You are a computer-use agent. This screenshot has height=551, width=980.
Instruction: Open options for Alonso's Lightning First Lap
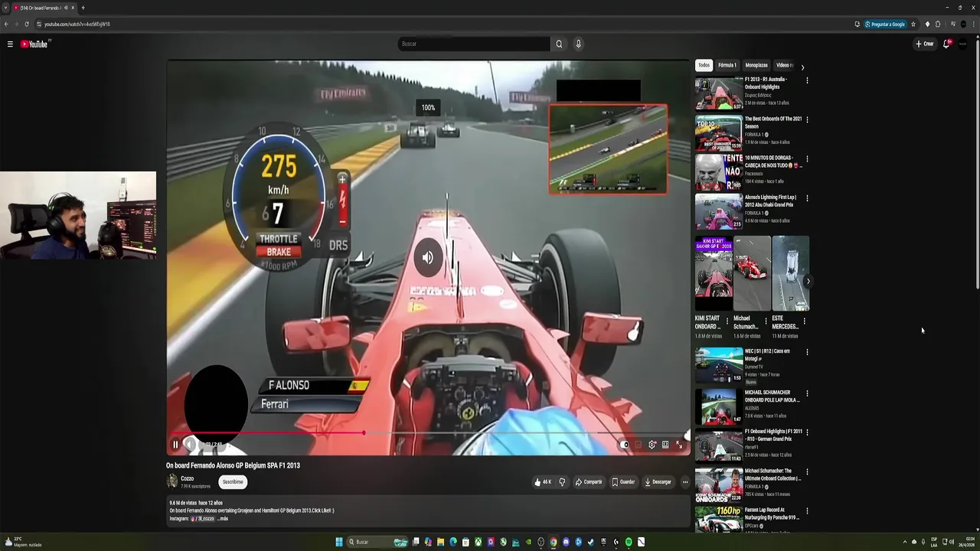point(807,198)
